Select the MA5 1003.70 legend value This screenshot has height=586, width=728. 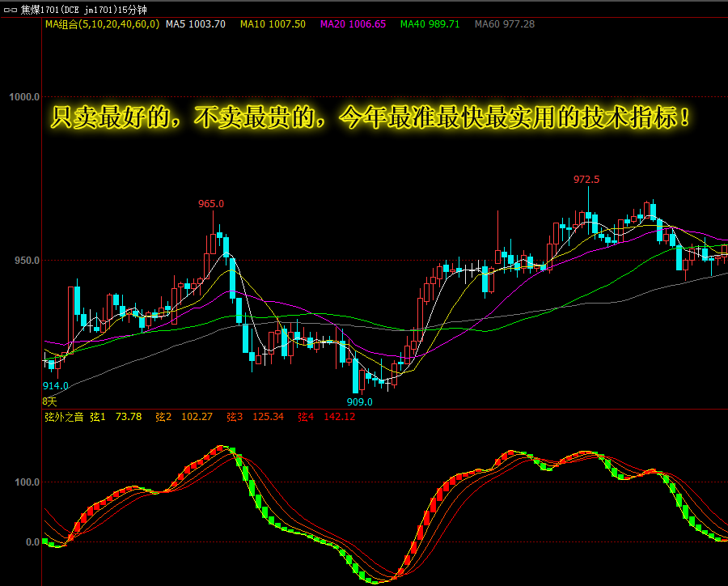(x=196, y=24)
